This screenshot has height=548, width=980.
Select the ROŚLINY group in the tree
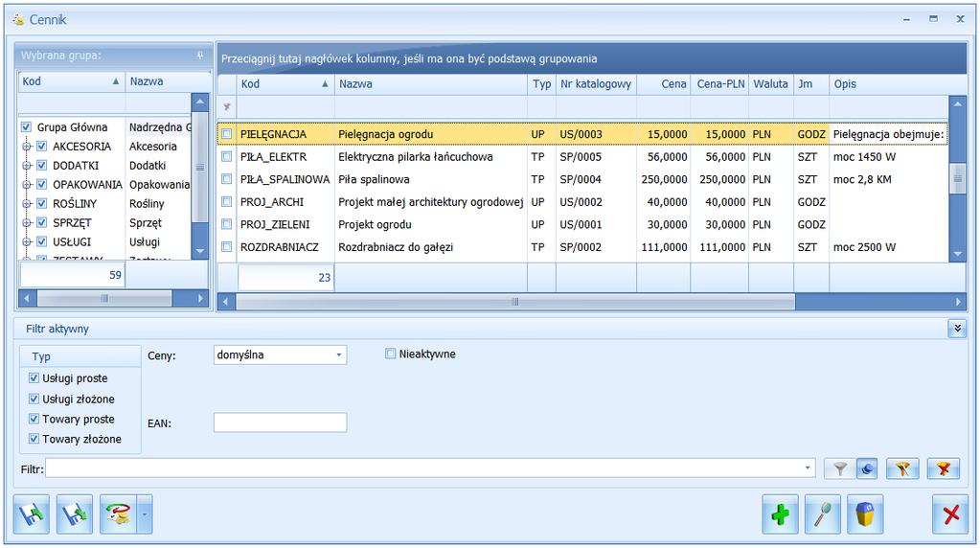click(x=75, y=204)
